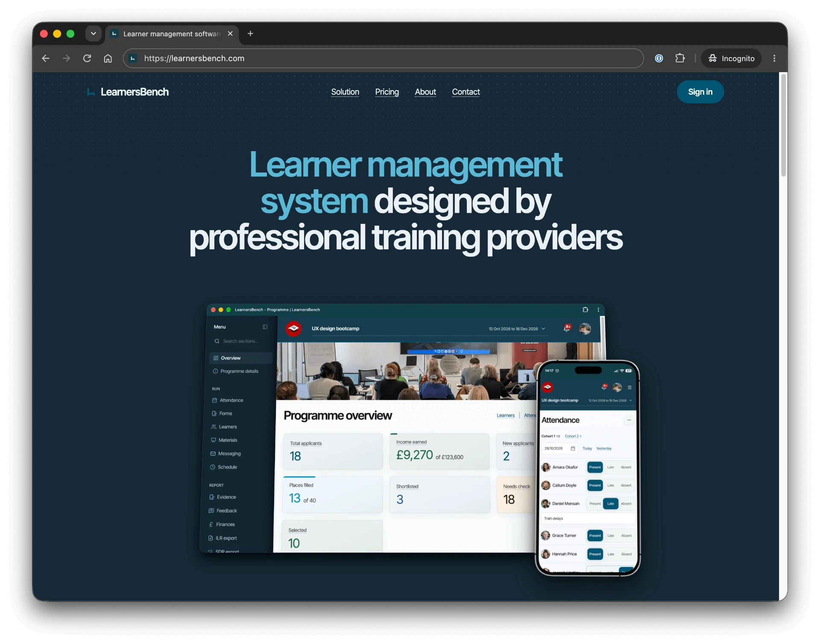Click the user avatar in desktop mockup

click(585, 328)
